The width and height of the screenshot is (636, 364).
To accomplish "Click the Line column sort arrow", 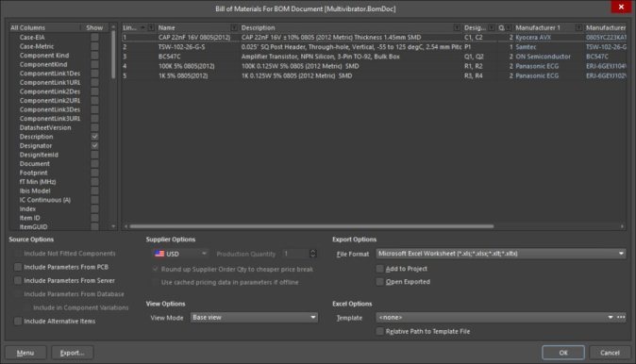I will tap(142, 27).
